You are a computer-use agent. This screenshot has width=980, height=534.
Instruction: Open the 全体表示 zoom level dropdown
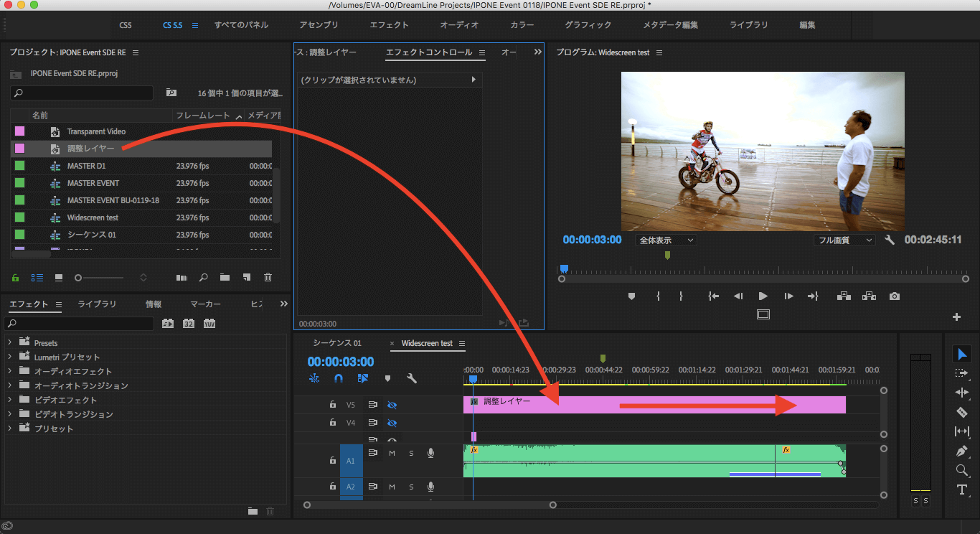(665, 240)
